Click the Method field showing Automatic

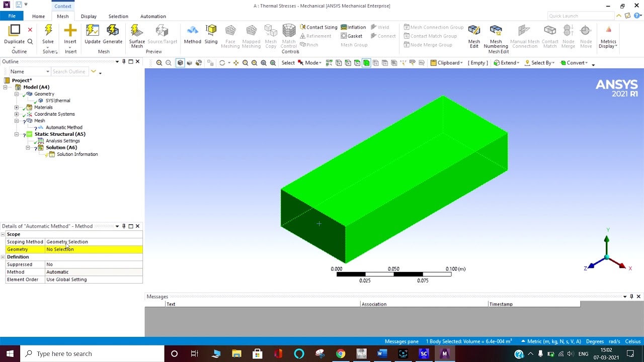94,272
